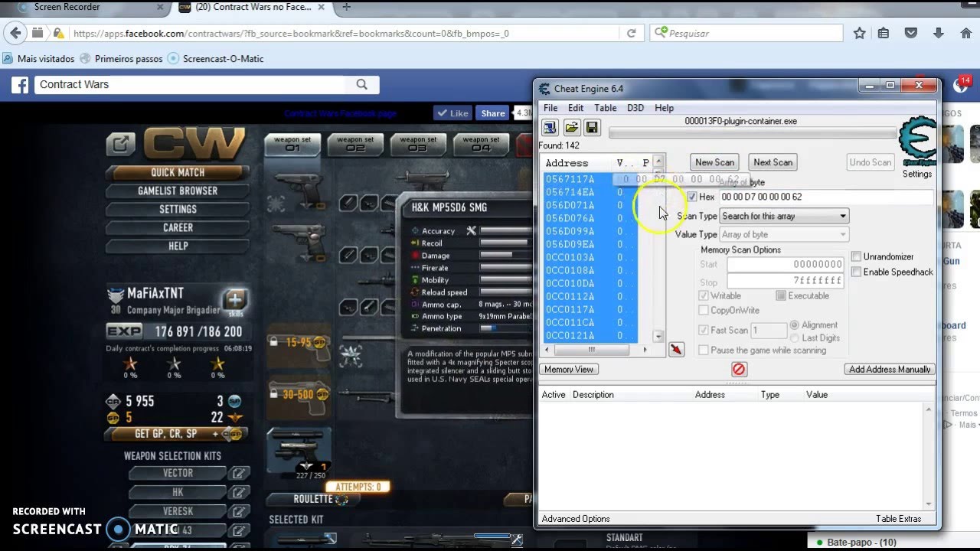
Task: Open the Scan Type dropdown
Action: (784, 216)
